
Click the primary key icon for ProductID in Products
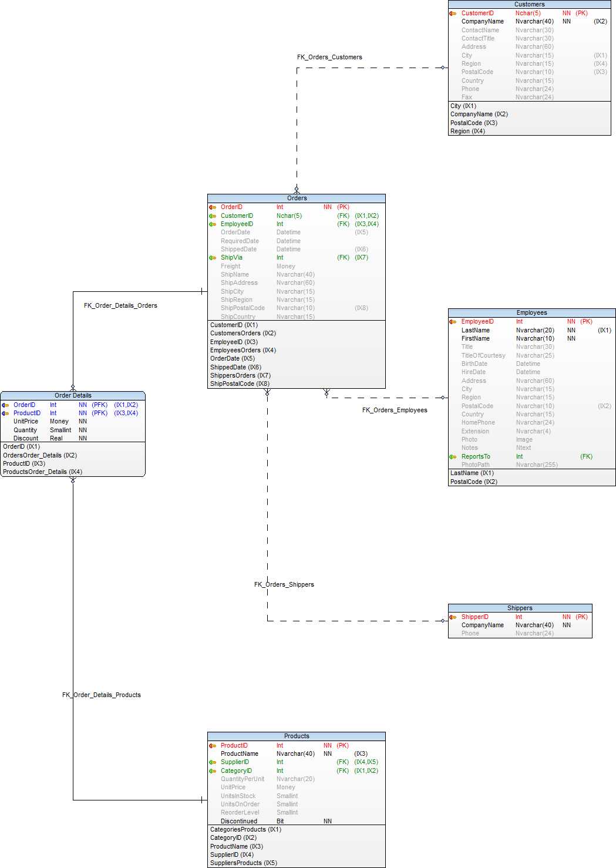click(x=212, y=745)
